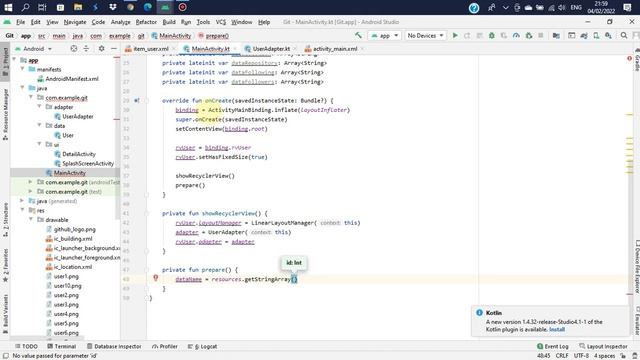Open the profiler gauge icon in toolbar
Viewport: 640px width, 360px height.
[x=516, y=36]
